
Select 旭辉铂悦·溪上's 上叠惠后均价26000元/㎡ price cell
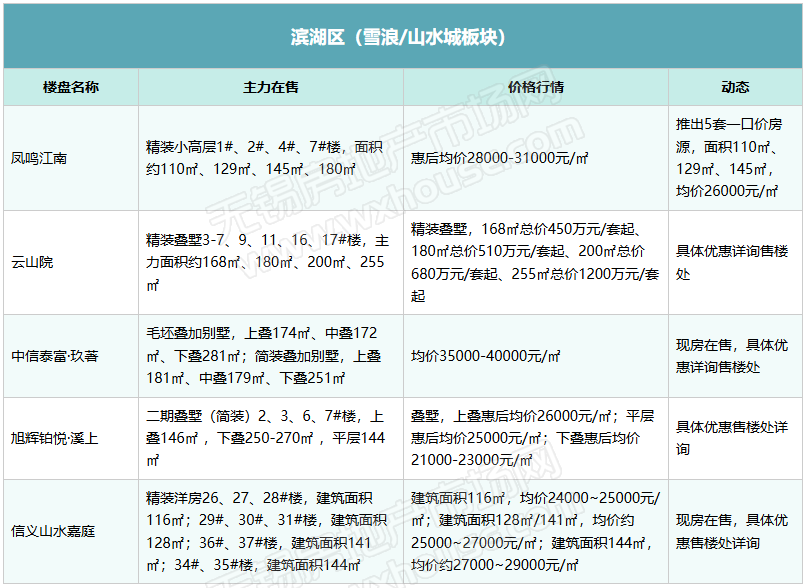[535, 438]
